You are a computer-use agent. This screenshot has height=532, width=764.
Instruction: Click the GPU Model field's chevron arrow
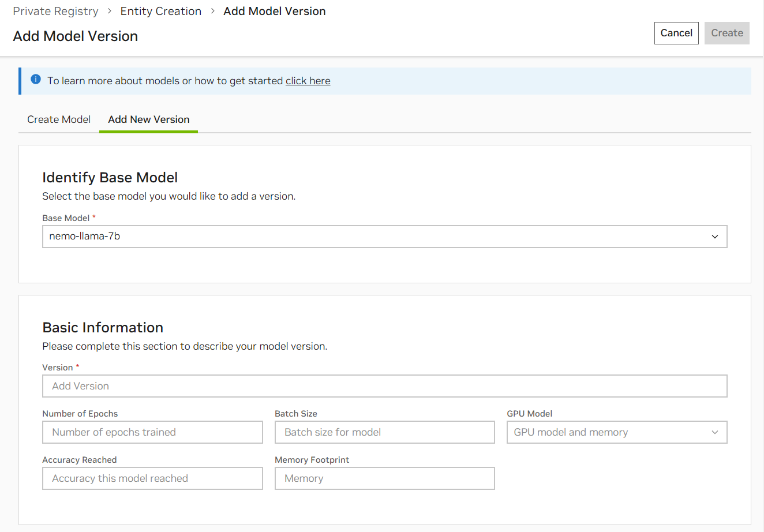(715, 432)
